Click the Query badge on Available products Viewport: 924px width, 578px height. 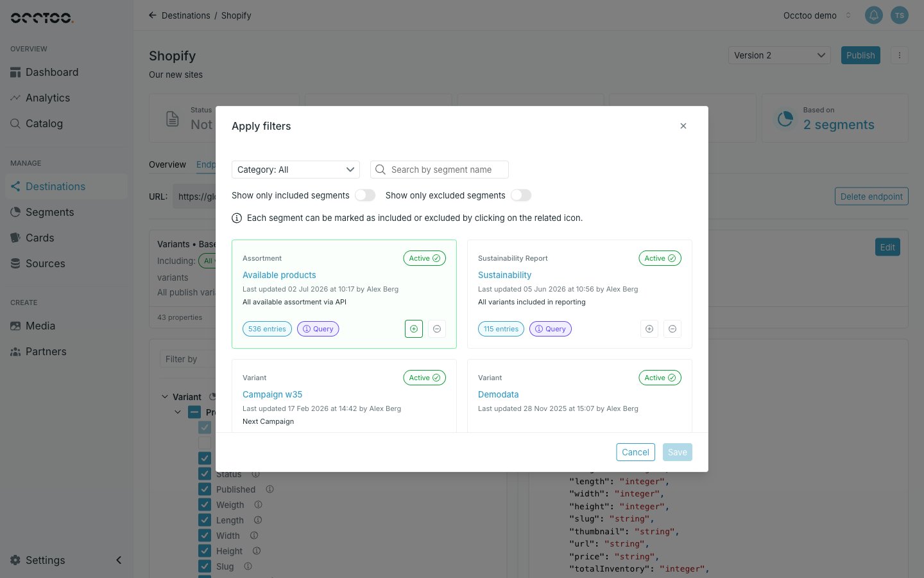[x=318, y=329]
